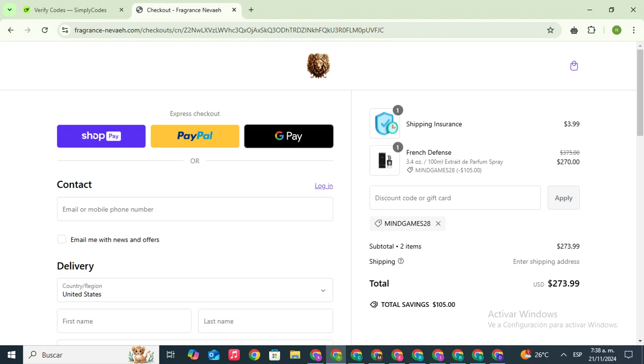The height and width of the screenshot is (364, 644).
Task: Open File Explorer from the taskbar
Action: (x=295, y=355)
